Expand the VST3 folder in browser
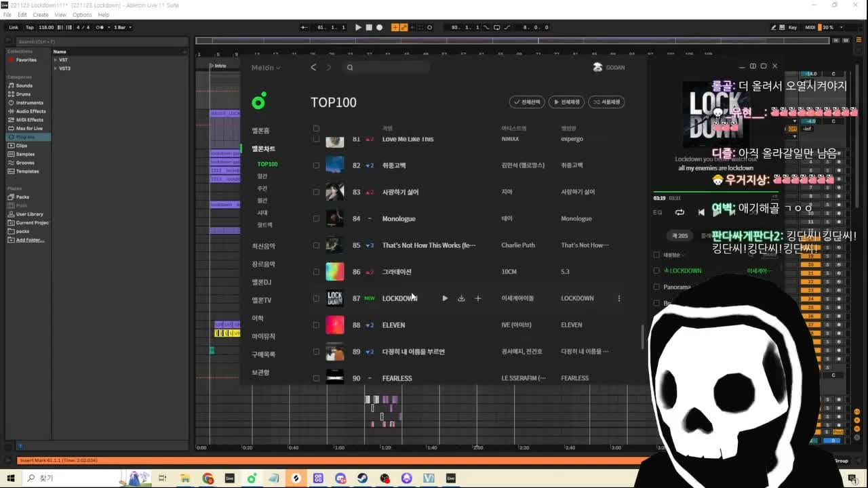The image size is (868, 488). (56, 68)
